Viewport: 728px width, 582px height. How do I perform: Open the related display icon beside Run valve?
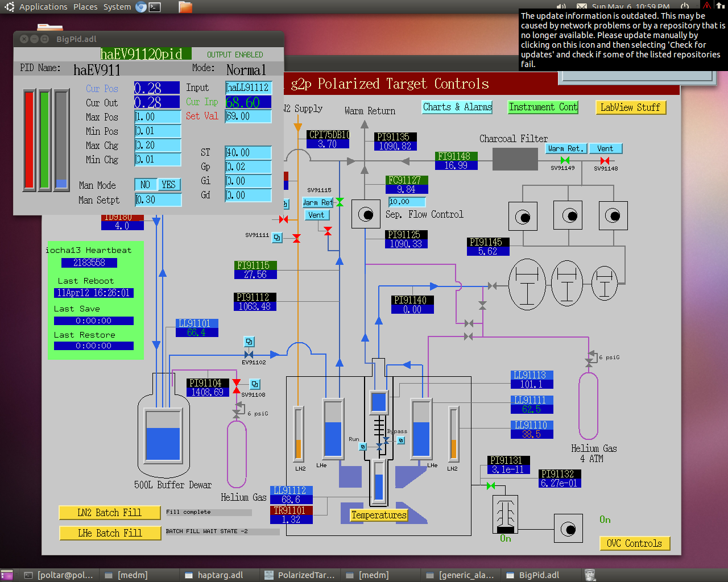(363, 447)
